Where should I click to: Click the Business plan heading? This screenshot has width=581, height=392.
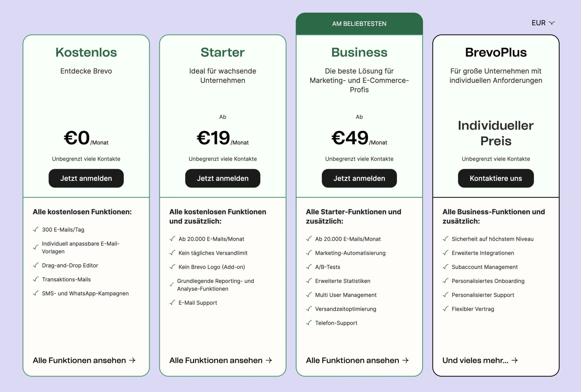(x=359, y=52)
